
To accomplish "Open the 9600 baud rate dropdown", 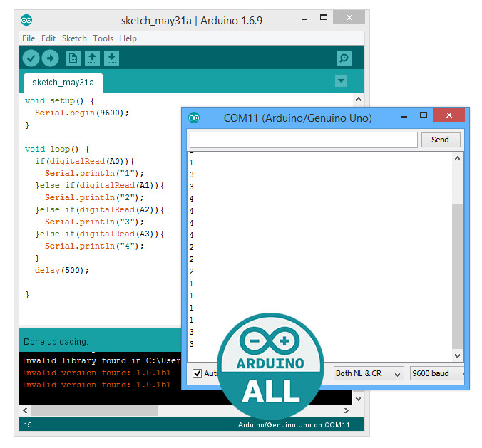I will [x=436, y=373].
